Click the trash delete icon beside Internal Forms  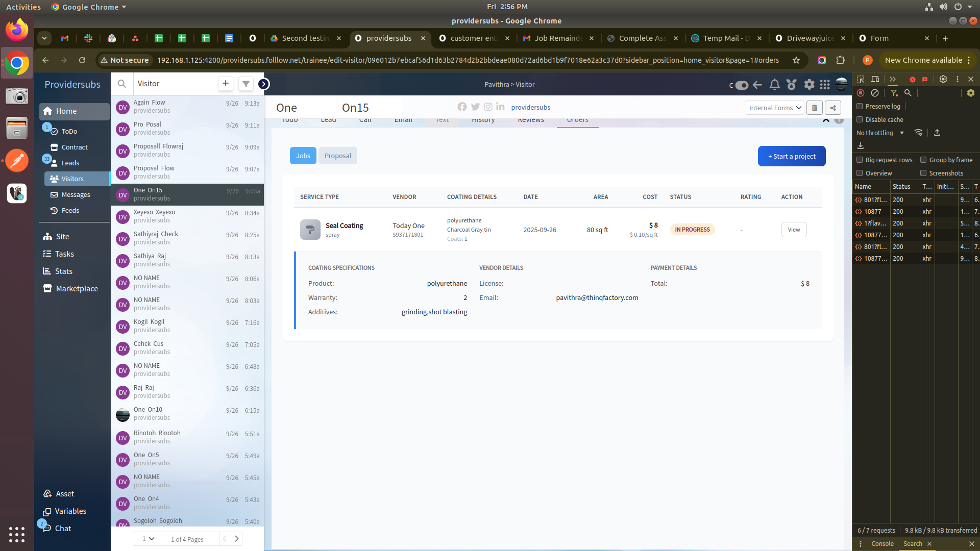click(x=815, y=108)
